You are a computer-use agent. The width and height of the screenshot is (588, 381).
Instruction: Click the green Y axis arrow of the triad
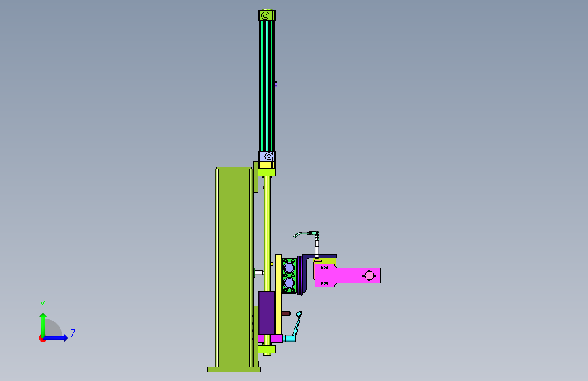[x=43, y=324]
